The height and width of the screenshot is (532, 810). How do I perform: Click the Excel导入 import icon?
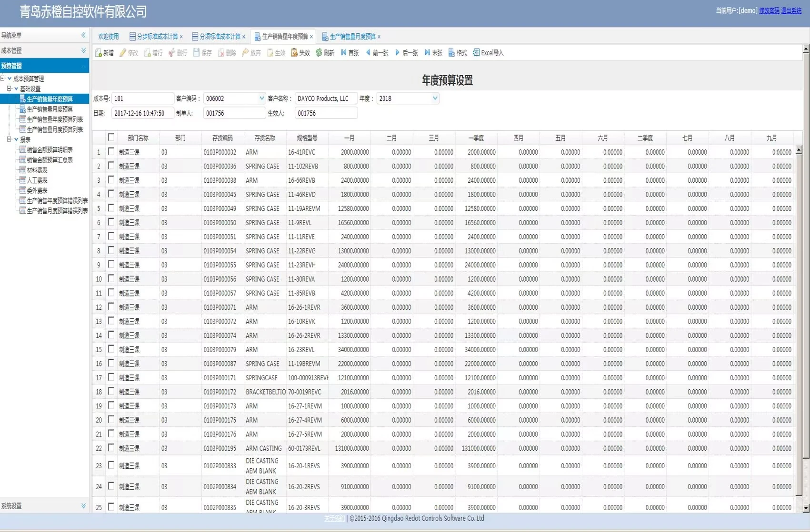click(476, 52)
